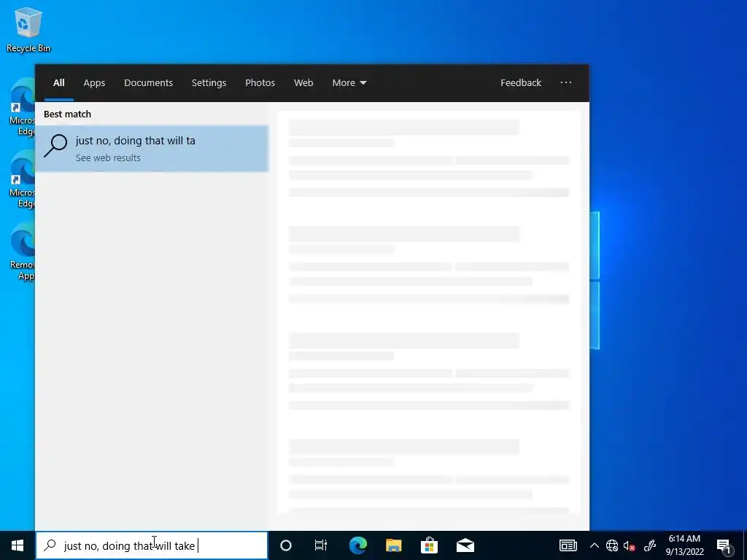Select the desktop shortcut starting with 'Remov'
747x560 pixels.
click(21, 252)
